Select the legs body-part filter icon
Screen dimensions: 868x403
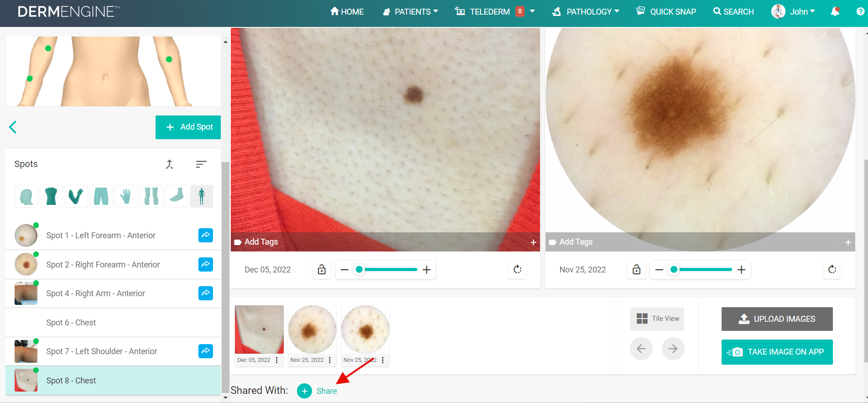point(151,196)
